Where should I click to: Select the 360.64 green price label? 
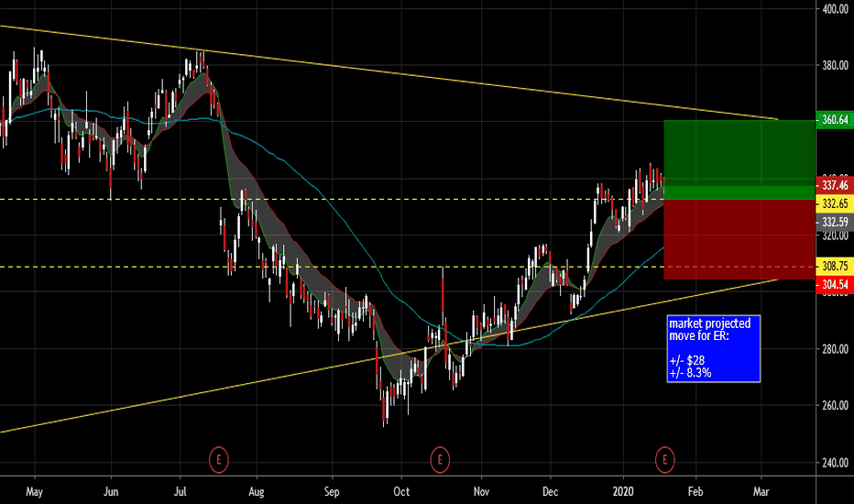pyautogui.click(x=835, y=120)
